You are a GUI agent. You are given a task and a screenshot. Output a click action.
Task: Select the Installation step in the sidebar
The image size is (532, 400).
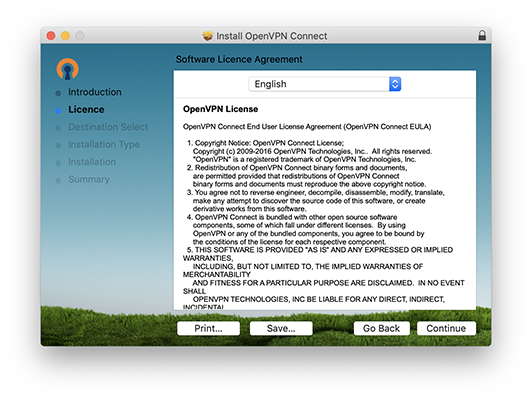tap(92, 162)
